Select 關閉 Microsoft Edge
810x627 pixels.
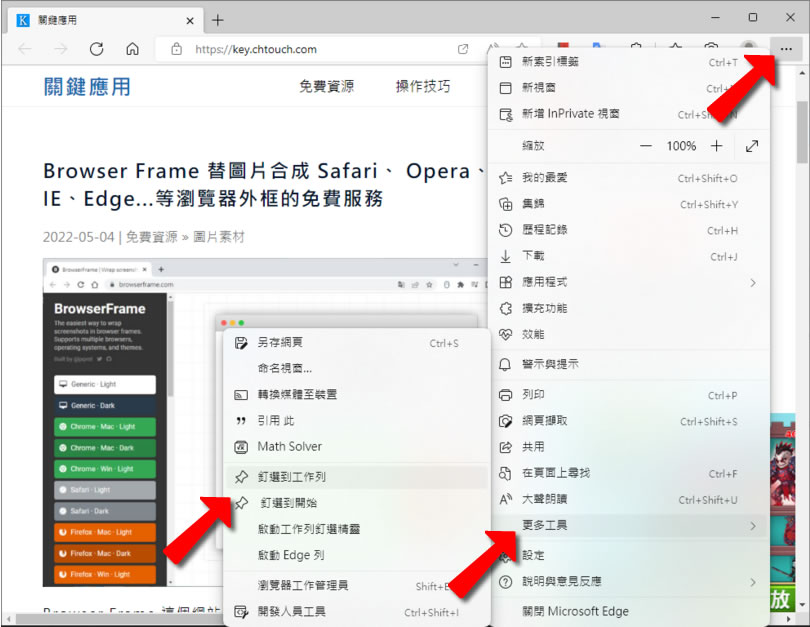628,612
